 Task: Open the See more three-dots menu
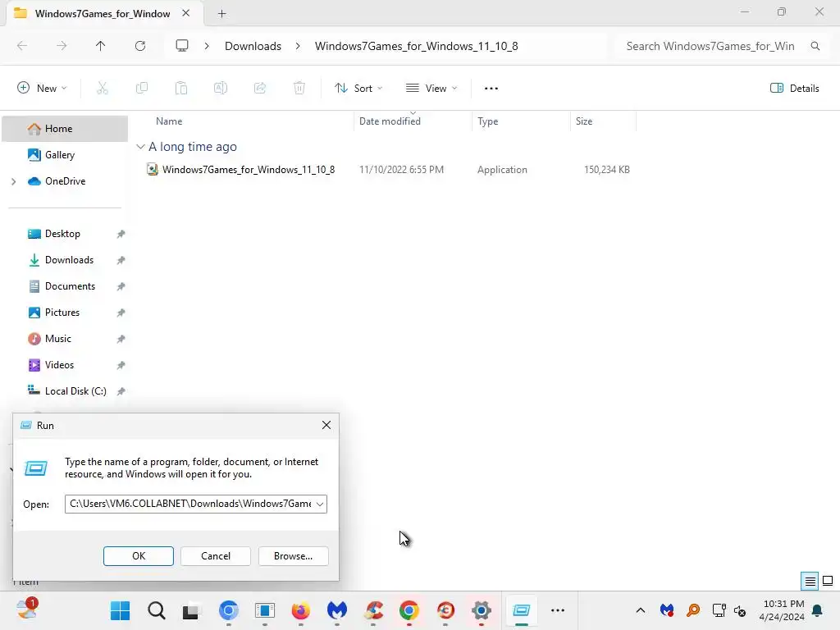pyautogui.click(x=491, y=89)
